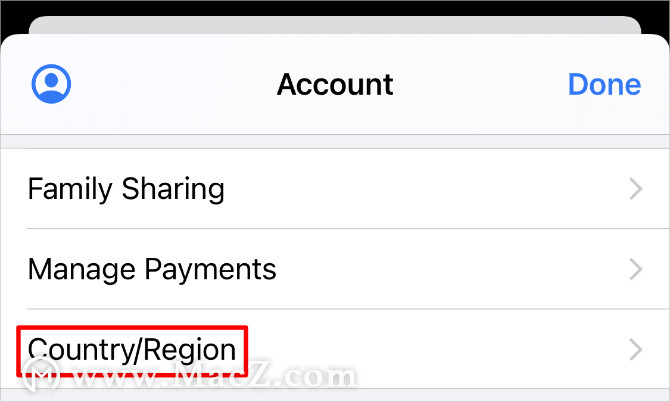Image resolution: width=670 pixels, height=402 pixels.
Task: Tap the blue profile avatar icon
Action: [51, 84]
